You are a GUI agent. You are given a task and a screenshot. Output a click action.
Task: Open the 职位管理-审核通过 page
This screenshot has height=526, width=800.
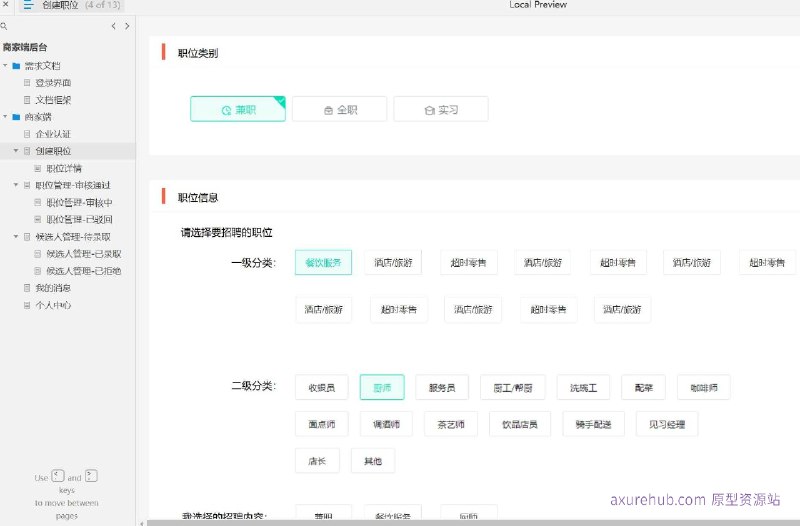click(x=73, y=185)
